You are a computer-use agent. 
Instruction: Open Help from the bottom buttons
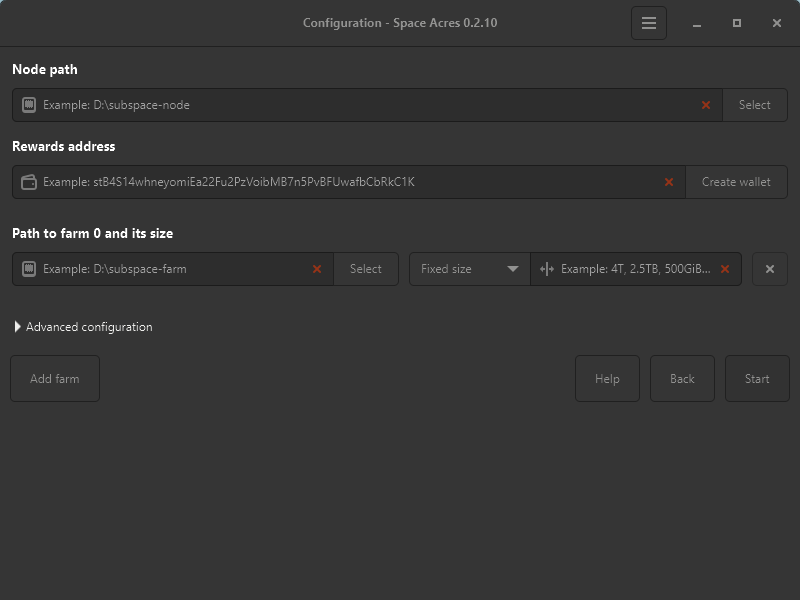(x=607, y=379)
